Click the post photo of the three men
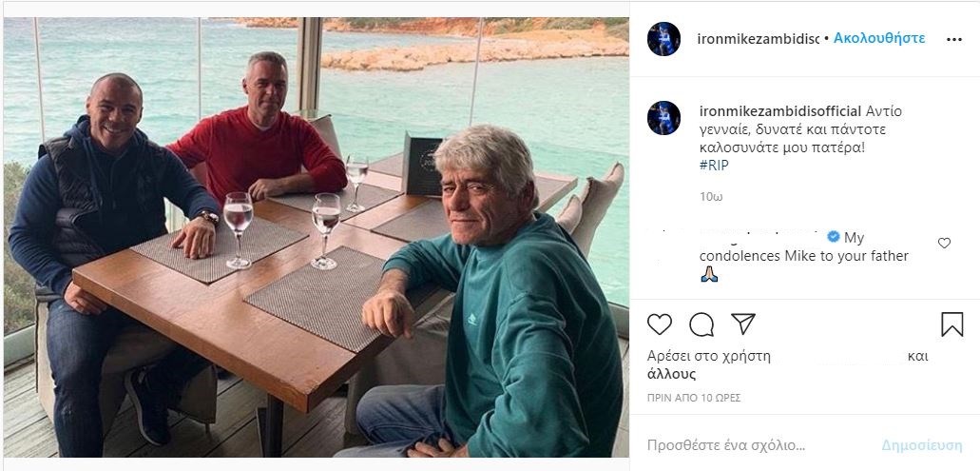This screenshot has width=980, height=471. (315, 237)
